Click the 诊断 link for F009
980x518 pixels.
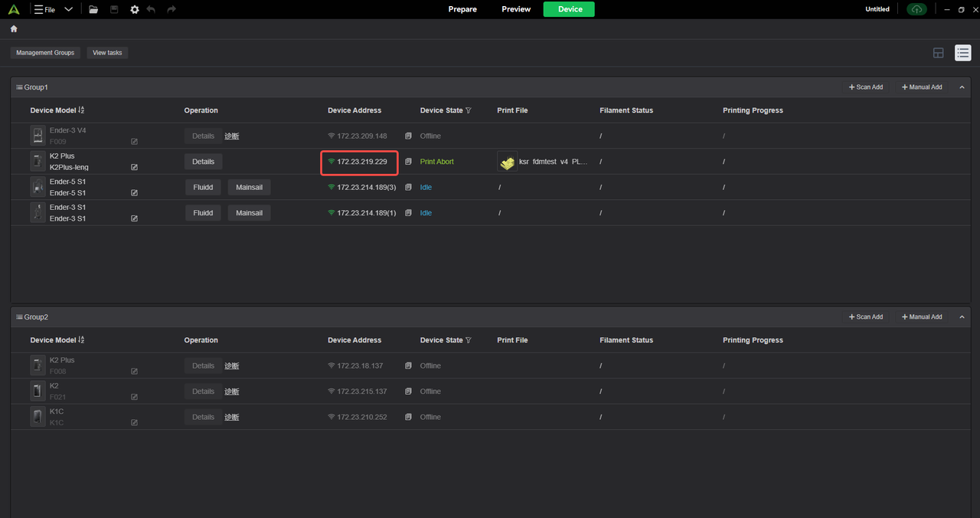(232, 136)
